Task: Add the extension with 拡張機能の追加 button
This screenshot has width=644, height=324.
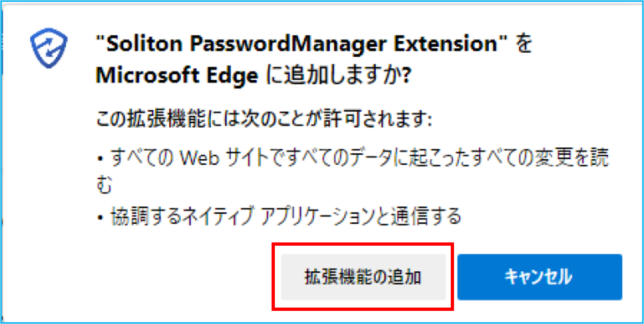Action: point(363,277)
